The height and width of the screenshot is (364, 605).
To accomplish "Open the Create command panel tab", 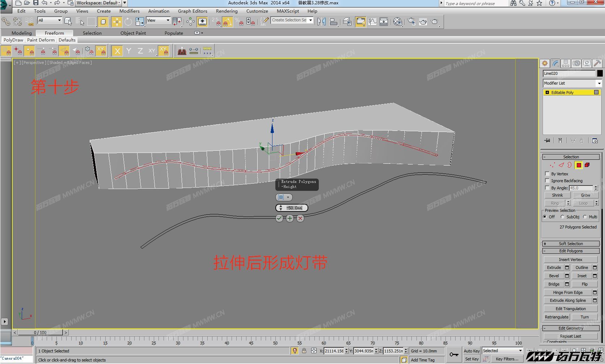I will coord(545,63).
